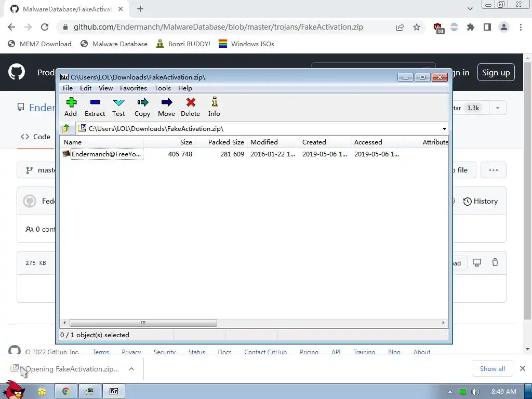The width and height of the screenshot is (532, 399).
Task: Sort by the Created column header
Action: click(325, 142)
